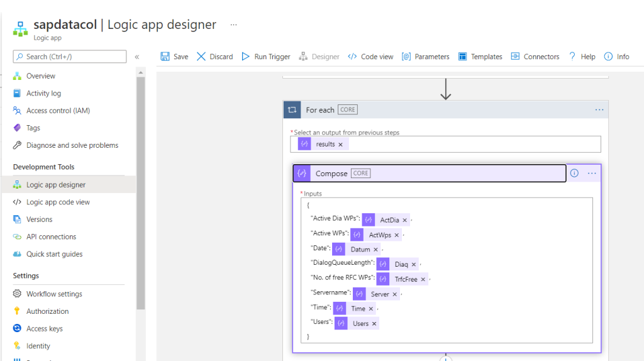Click the Access keys icon
This screenshot has width=644, height=361.
pos(17,328)
